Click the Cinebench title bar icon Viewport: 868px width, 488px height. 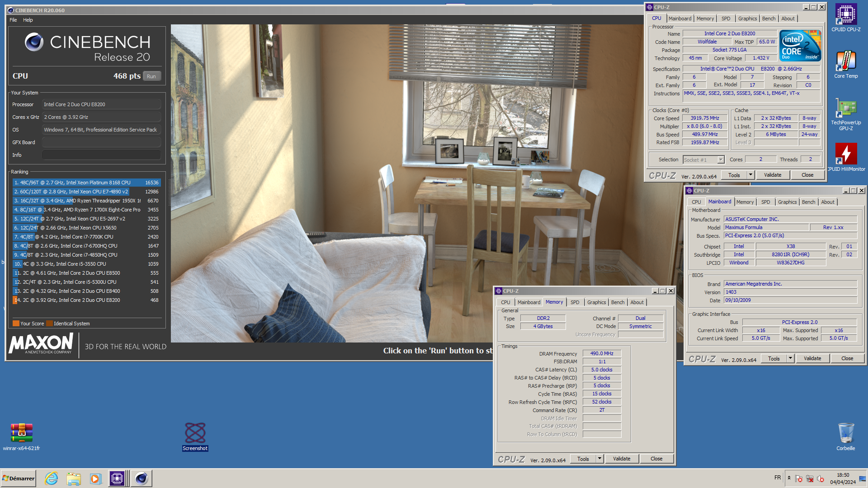coord(11,10)
